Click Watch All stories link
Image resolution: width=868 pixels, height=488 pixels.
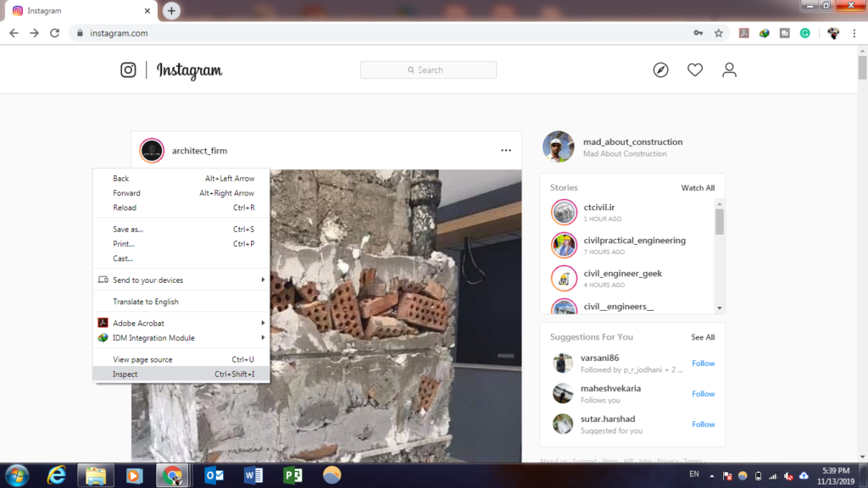tap(698, 188)
